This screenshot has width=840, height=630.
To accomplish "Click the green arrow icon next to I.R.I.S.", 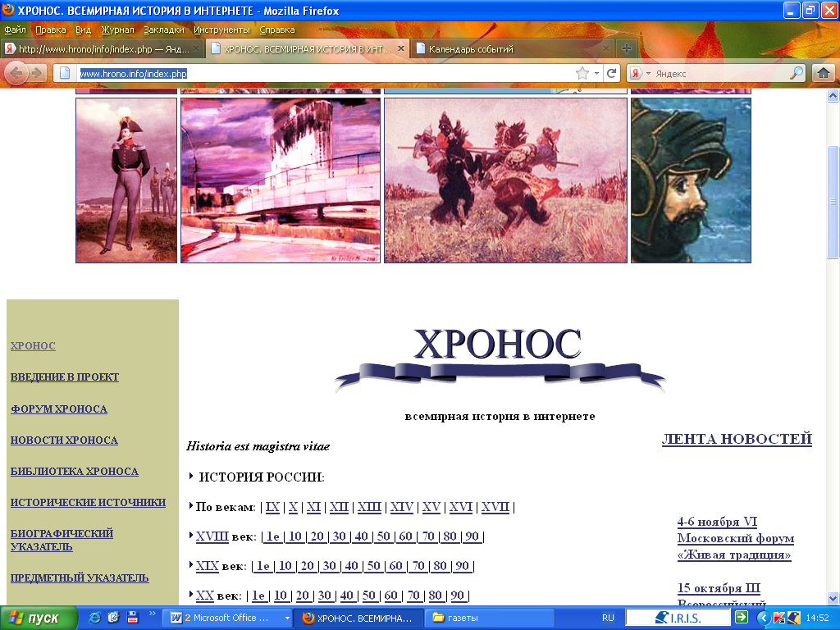I will (x=742, y=617).
